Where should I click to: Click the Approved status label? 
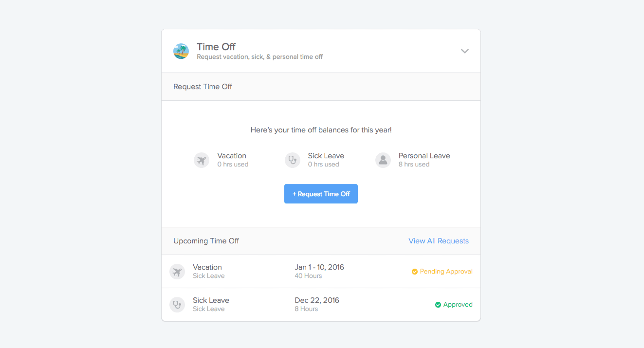coord(458,305)
